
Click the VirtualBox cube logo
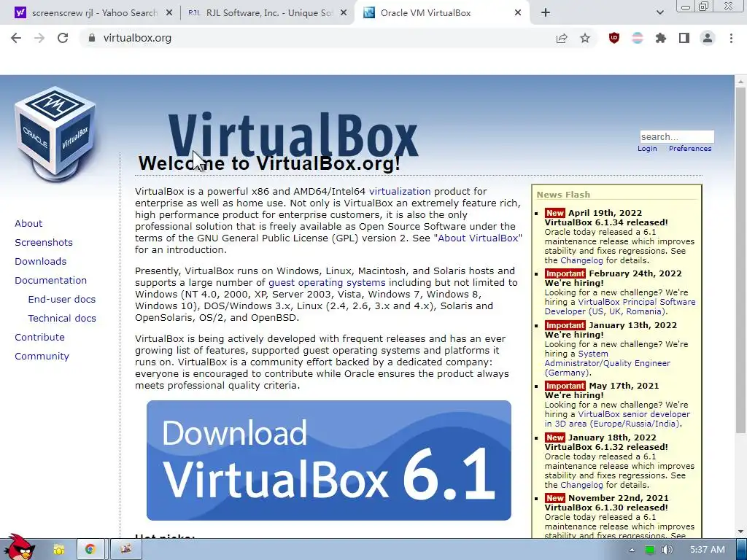point(55,133)
